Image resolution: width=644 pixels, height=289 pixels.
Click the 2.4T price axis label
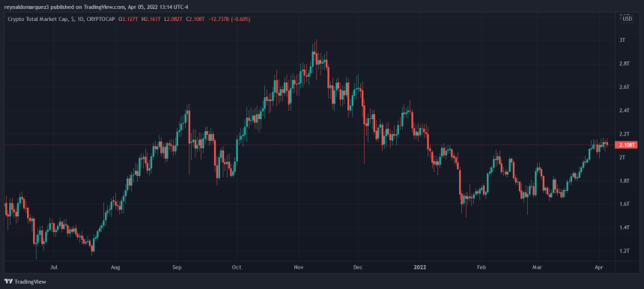pos(624,110)
